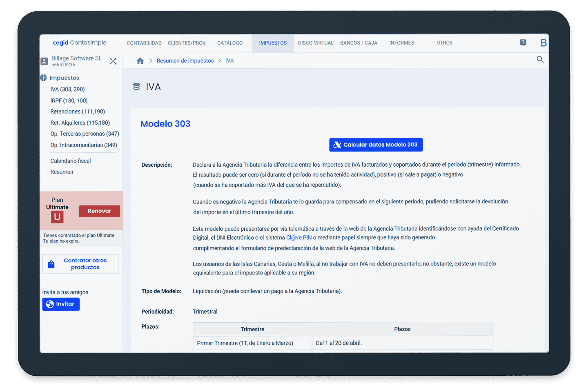This screenshot has height=388, width=588.
Task: Click the B logo at top right
Action: pos(543,43)
